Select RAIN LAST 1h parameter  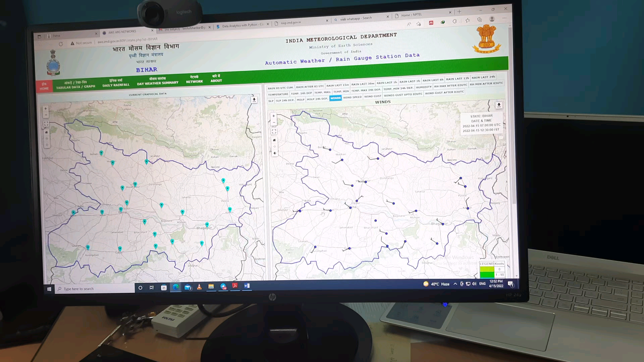click(386, 82)
